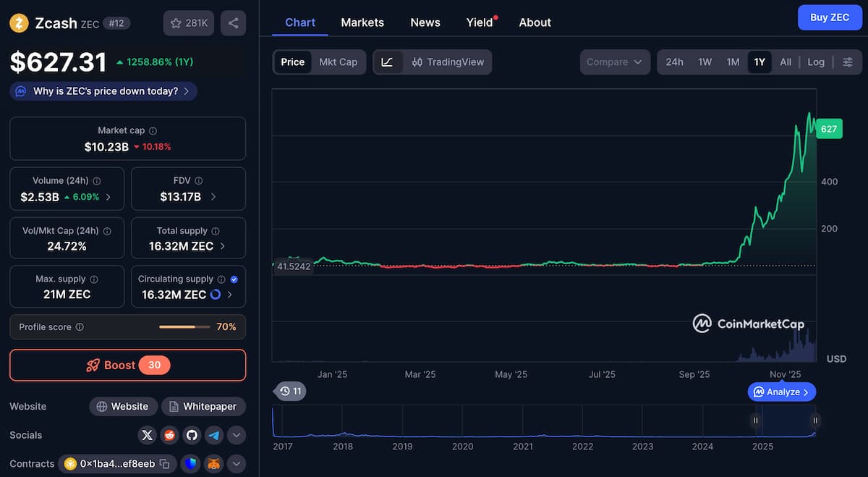Open Zcash's Reddit community

click(169, 435)
